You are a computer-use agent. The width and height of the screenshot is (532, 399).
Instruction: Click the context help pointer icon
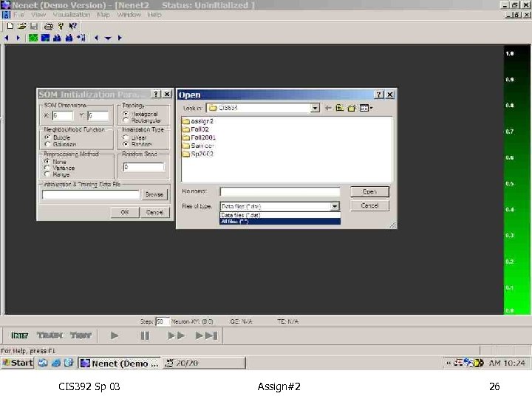pos(73,26)
